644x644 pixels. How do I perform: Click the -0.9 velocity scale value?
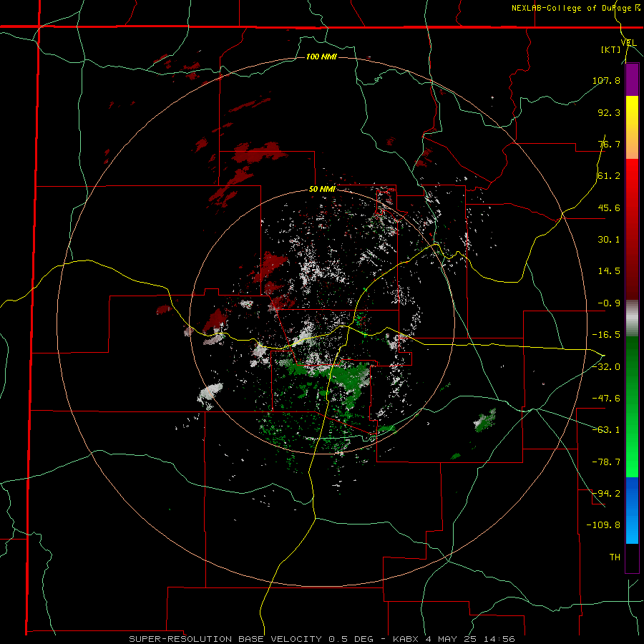(609, 303)
